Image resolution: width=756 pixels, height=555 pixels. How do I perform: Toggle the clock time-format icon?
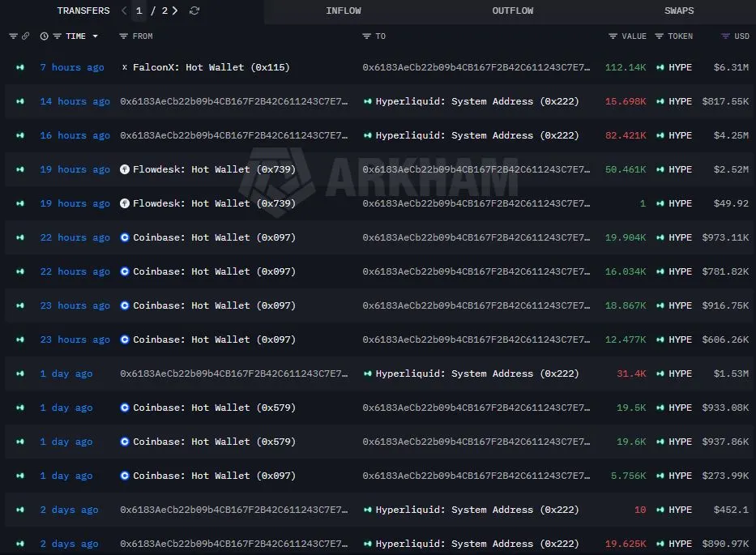44,36
